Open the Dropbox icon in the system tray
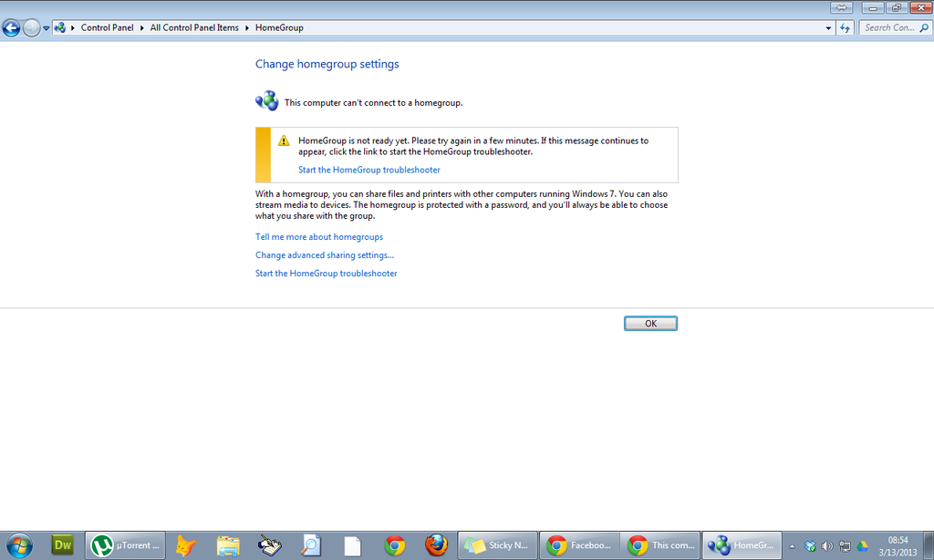The height and width of the screenshot is (560, 934). [810, 544]
